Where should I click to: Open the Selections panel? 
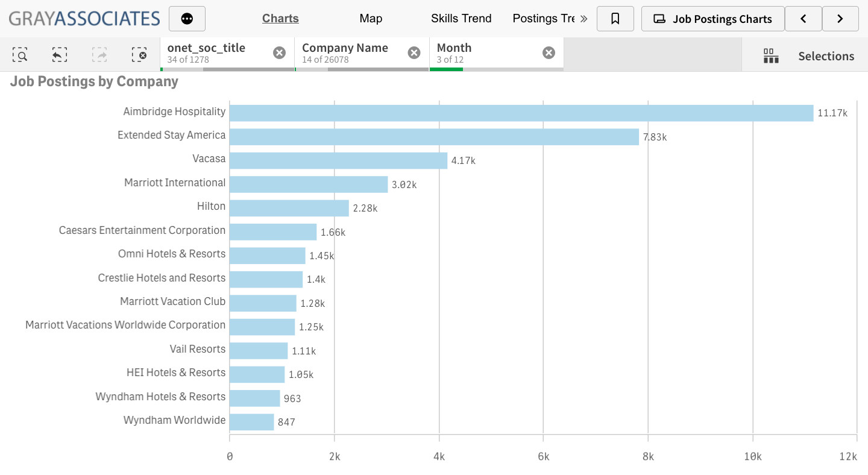point(826,56)
